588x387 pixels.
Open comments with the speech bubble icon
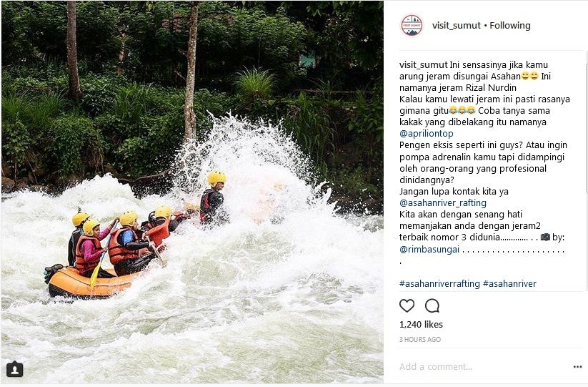[x=432, y=306]
